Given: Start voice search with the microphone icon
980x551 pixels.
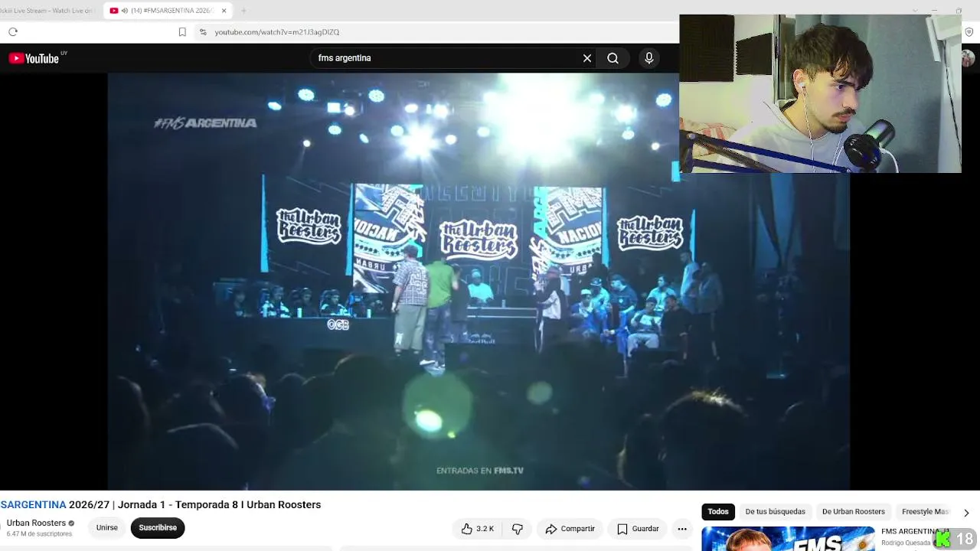Looking at the screenshot, I should pyautogui.click(x=649, y=58).
